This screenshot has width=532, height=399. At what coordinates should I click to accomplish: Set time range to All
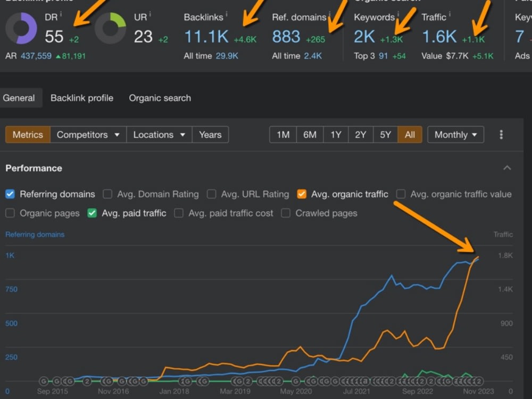[x=410, y=135]
